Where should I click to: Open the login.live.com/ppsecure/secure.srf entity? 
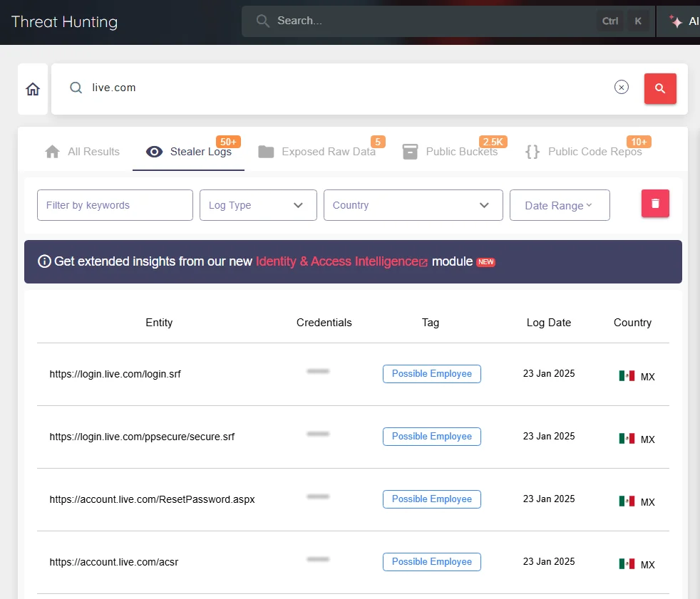point(142,437)
